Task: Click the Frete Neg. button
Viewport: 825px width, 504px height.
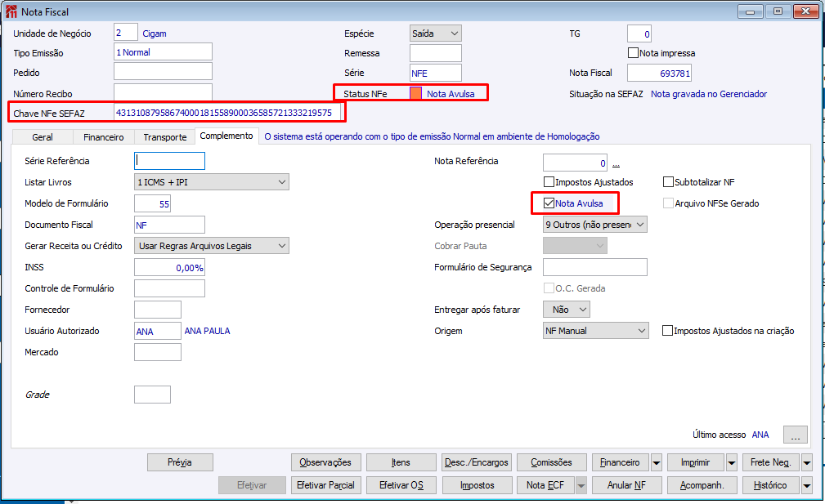Action: coord(771,462)
